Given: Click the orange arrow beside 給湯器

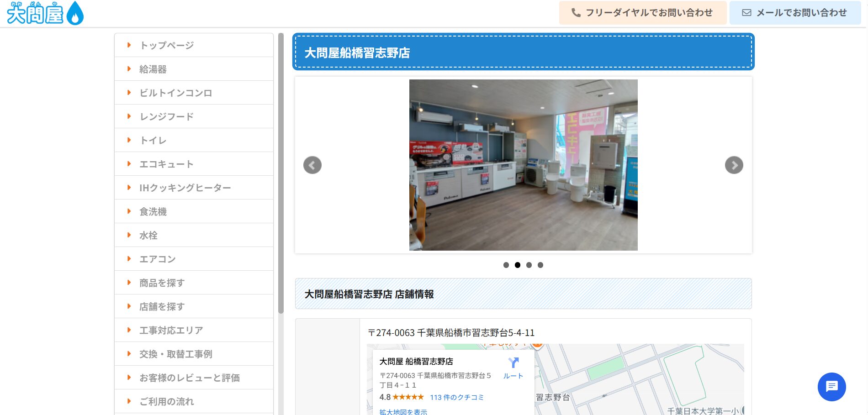Looking at the screenshot, I should (129, 69).
